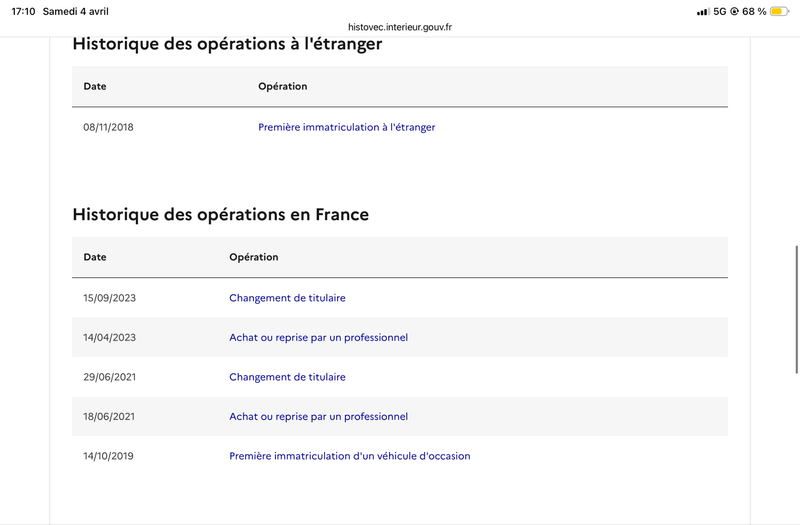Open Achat ou reprise par un professionnel from 18/06/2021

(x=318, y=416)
